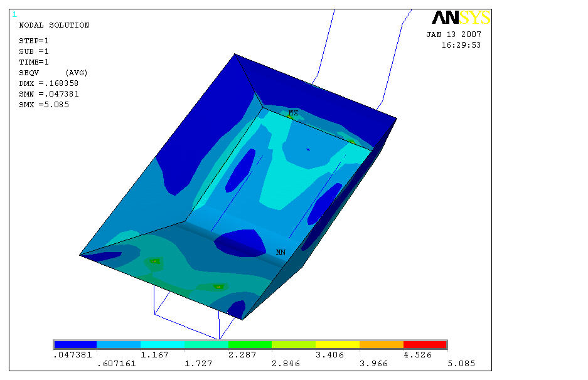Select the DMX =.168358 value
Screen dimensions: 588x380
[49, 83]
